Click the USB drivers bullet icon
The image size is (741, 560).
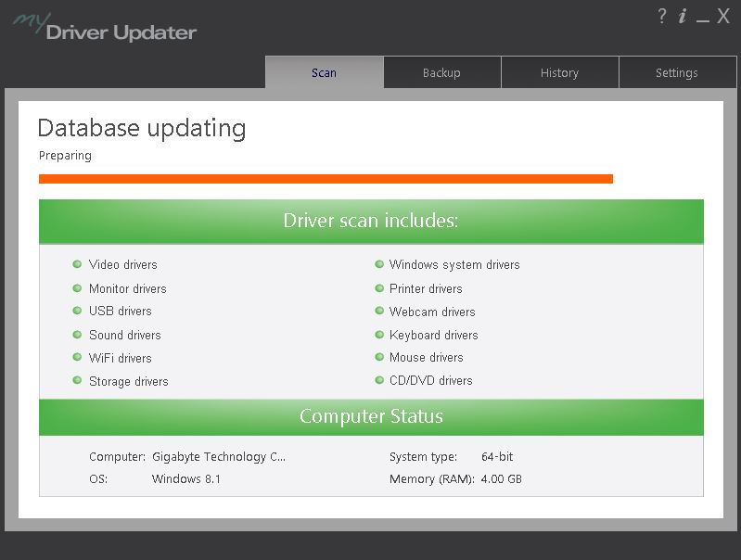[77, 311]
